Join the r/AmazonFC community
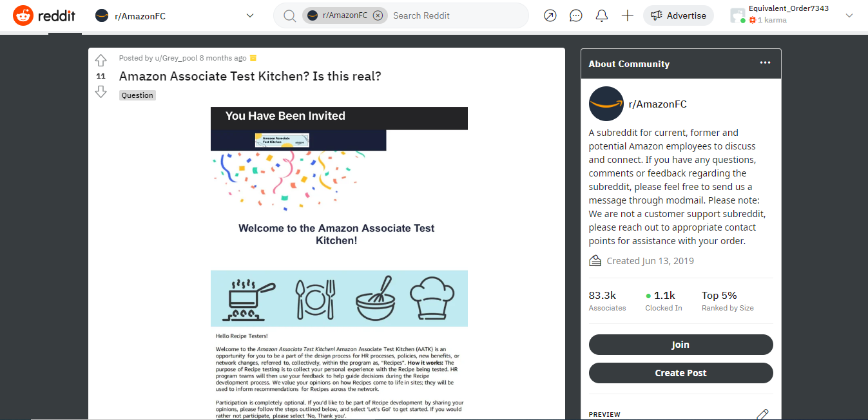Image resolution: width=868 pixels, height=420 pixels. click(x=680, y=344)
